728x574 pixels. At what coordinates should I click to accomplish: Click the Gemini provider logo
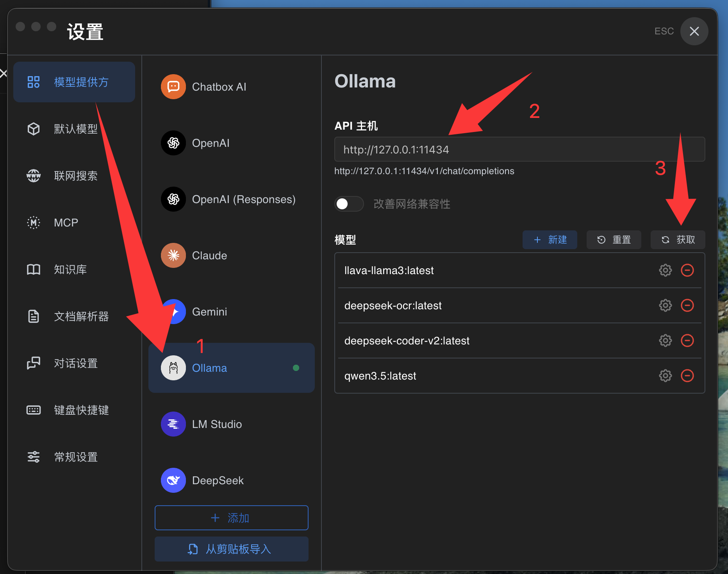(x=173, y=312)
